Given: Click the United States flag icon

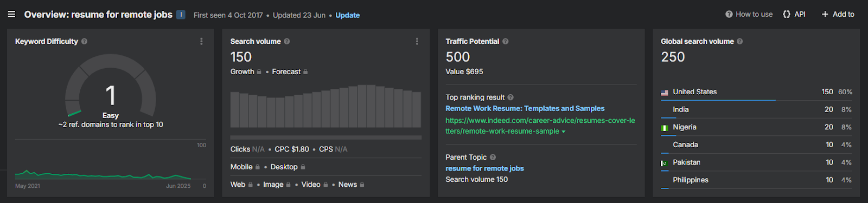Looking at the screenshot, I should 665,93.
